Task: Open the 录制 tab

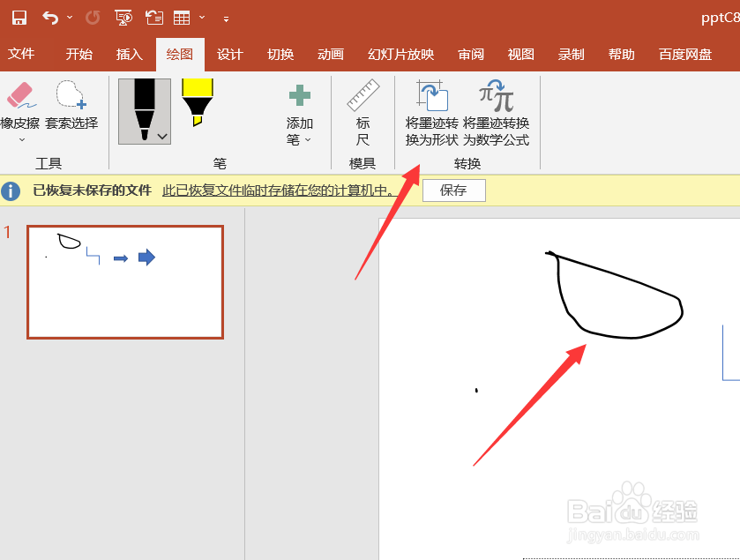Action: pos(571,55)
